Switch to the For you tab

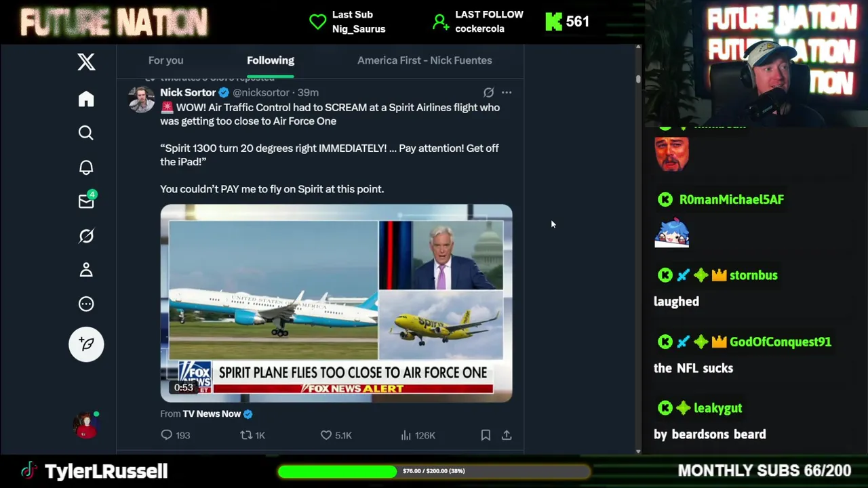tap(165, 60)
